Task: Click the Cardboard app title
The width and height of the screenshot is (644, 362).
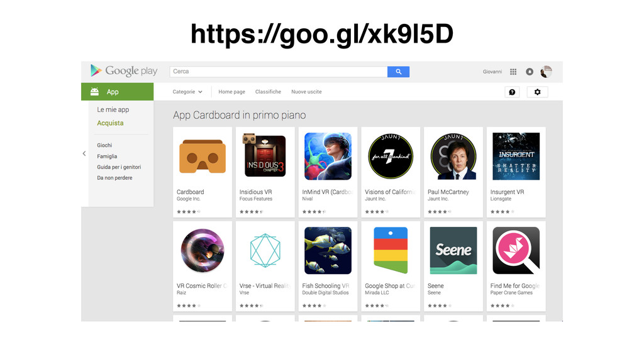Action: 190,192
